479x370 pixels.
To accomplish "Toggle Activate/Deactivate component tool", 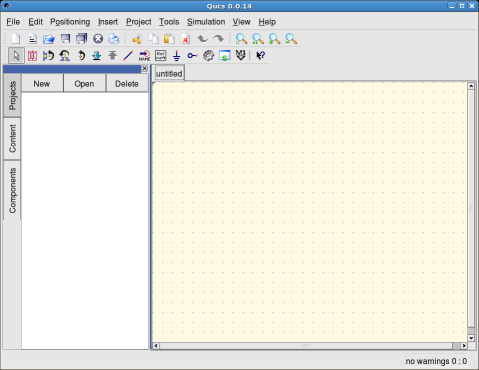I will tap(32, 55).
